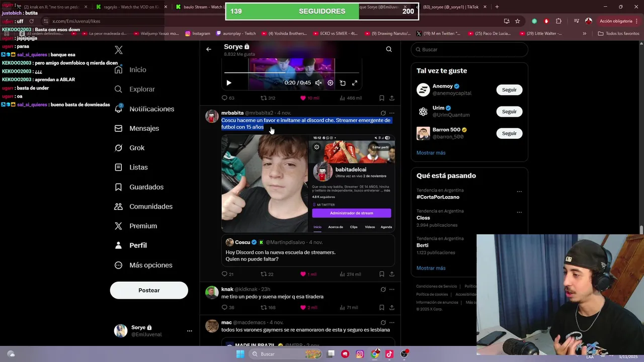Repost the video post with 312 reposts
This screenshot has height=362, width=644.
click(x=268, y=98)
